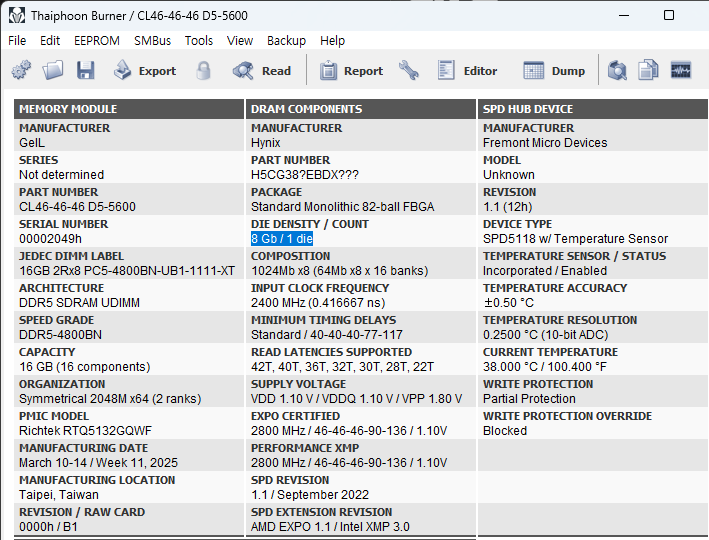
Task: Click the Thaiphoon Burner title bar app icon
Action: [17, 16]
